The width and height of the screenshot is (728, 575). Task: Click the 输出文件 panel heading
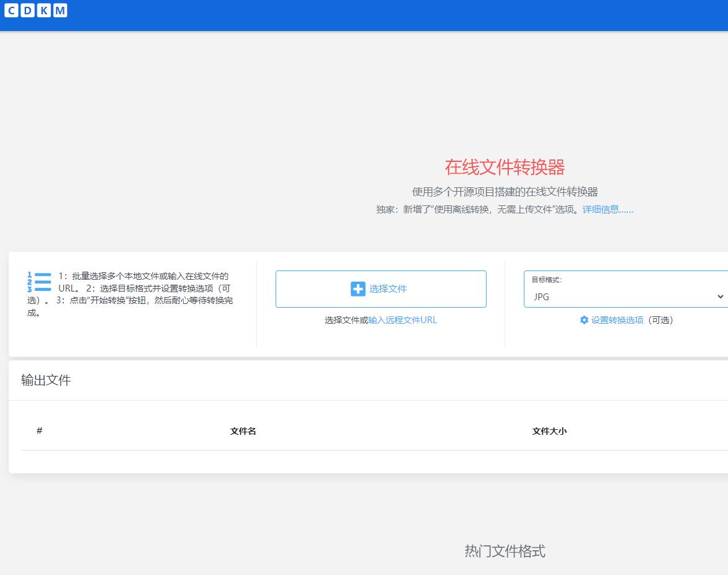[46, 380]
